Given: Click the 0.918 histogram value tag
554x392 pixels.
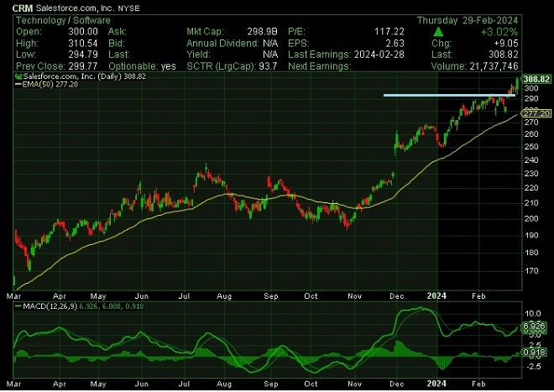Looking at the screenshot, I should pyautogui.click(x=534, y=353).
